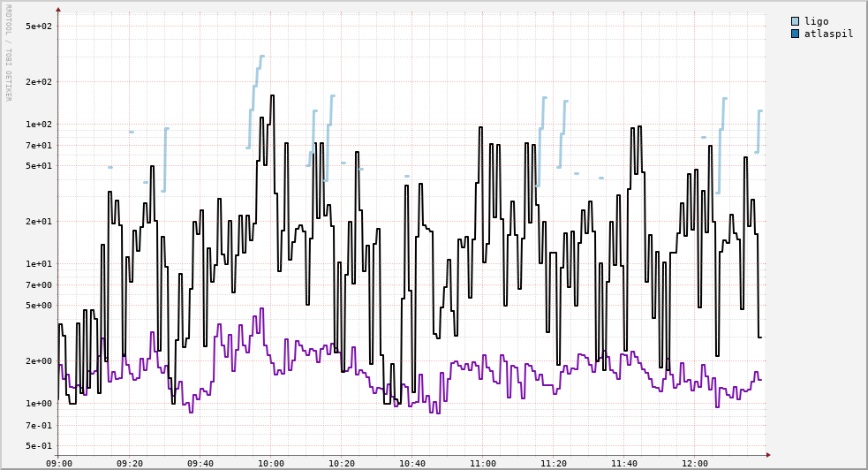The width and height of the screenshot is (868, 470).
Task: Click the 09:00 time axis label
Action: click(x=58, y=463)
